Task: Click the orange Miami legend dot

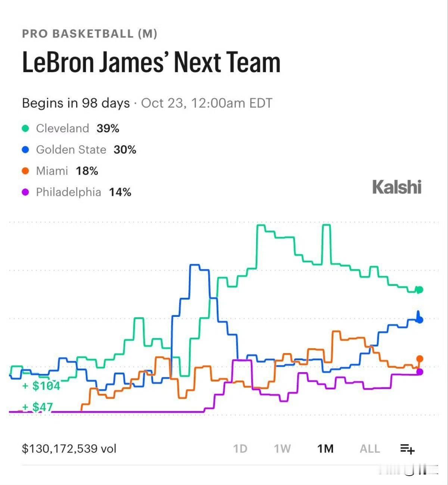Action: click(x=25, y=171)
